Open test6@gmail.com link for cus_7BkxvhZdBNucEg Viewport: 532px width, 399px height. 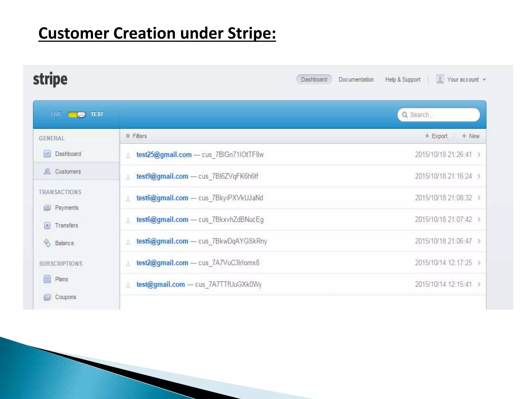162,220
